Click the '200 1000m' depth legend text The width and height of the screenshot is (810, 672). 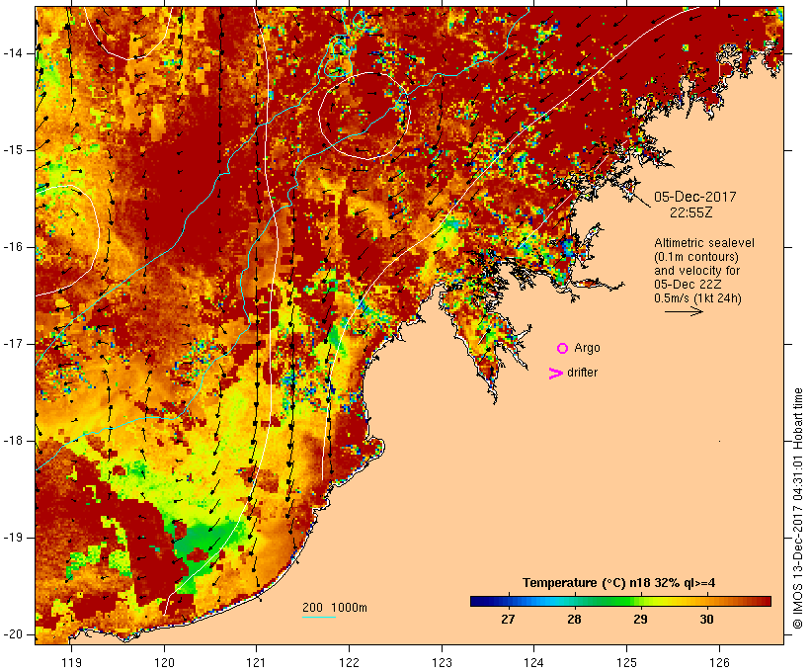[335, 608]
